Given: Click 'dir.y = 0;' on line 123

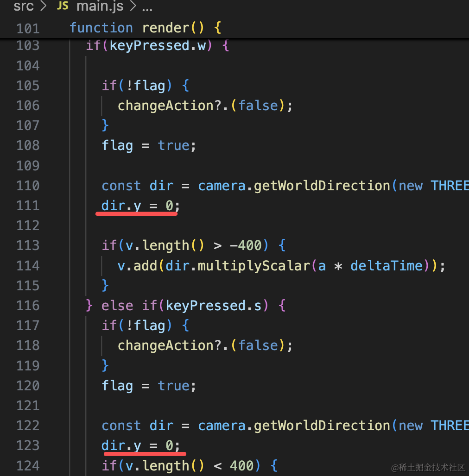Looking at the screenshot, I should click(140, 445).
